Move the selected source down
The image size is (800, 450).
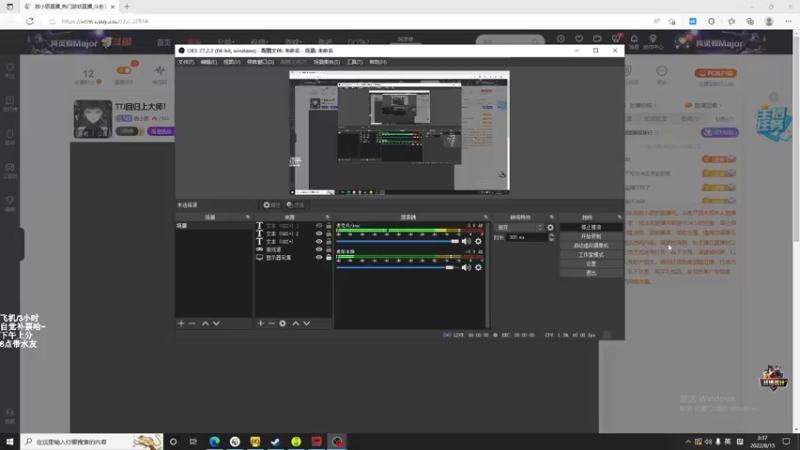tap(307, 323)
